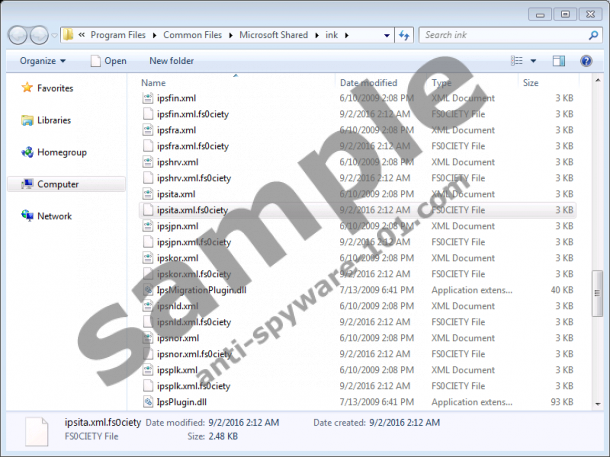This screenshot has width=610, height=457.
Task: Open the Help question mark icon
Action: pos(586,61)
